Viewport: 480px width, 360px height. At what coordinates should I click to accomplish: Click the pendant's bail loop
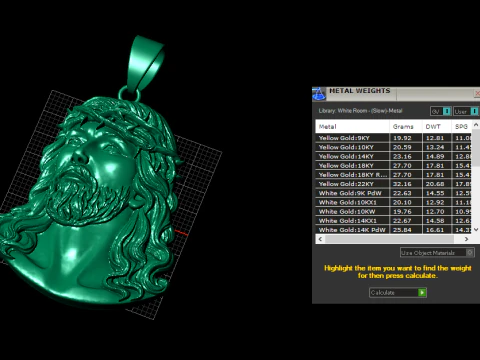tap(145, 63)
